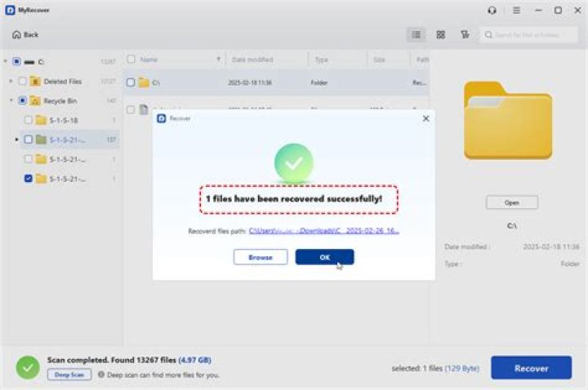Expand the Deleted Files tree node
The image size is (588, 390).
pyautogui.click(x=11, y=81)
